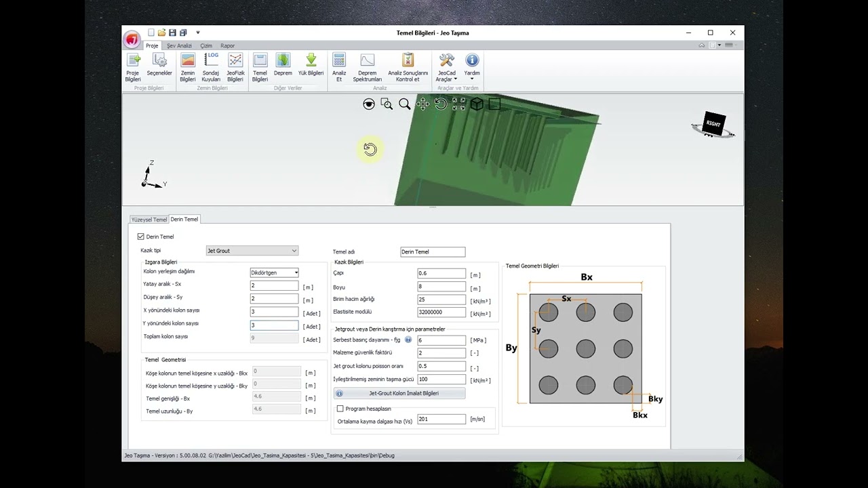The height and width of the screenshot is (488, 868).
Task: Open Sondaj Kuyuları borehole logs
Action: (x=211, y=67)
